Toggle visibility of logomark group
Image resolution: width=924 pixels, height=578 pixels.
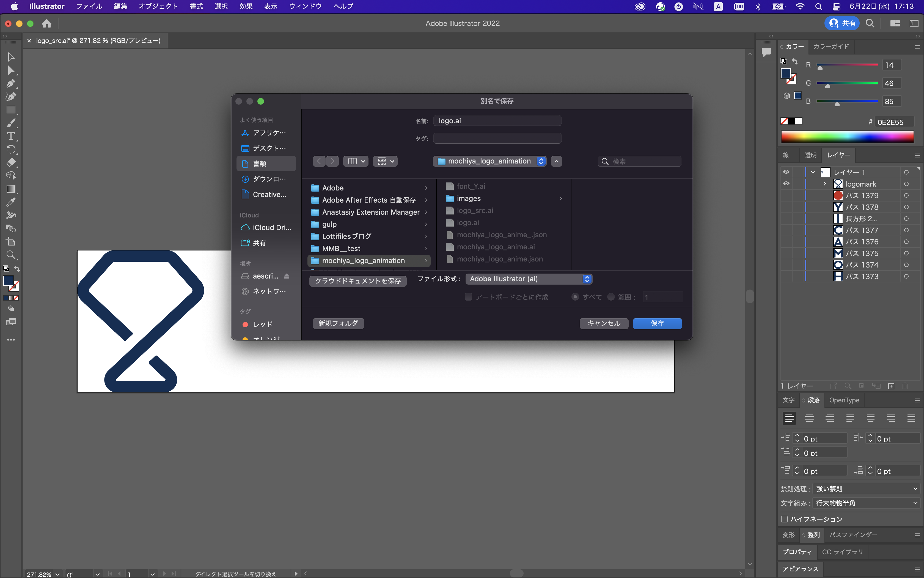786,184
